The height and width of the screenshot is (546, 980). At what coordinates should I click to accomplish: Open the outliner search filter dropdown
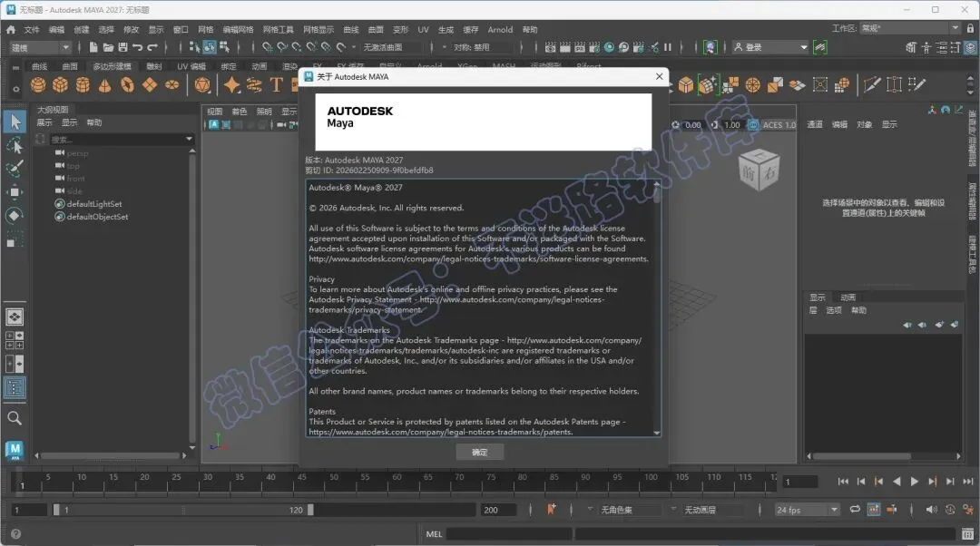click(189, 139)
